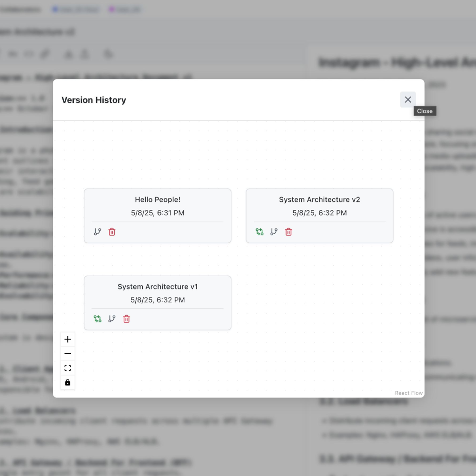Zoom out of the version graph
The width and height of the screenshot is (476, 476).
[68, 354]
